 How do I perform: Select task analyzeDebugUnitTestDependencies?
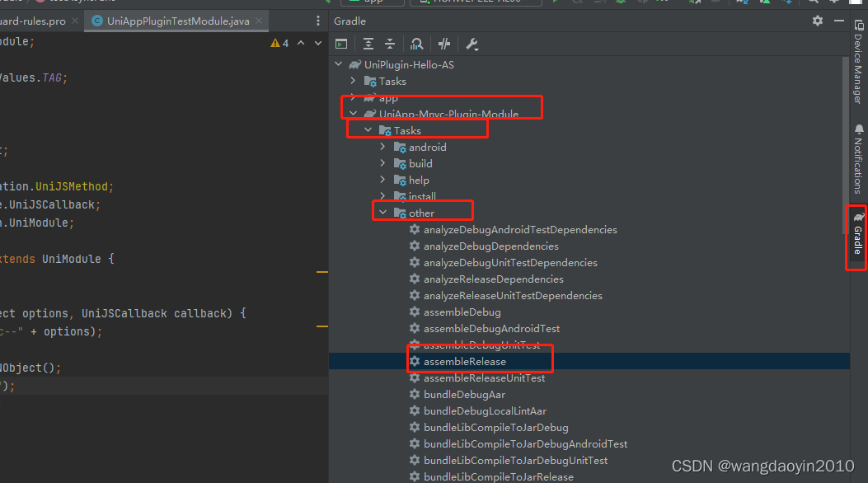pyautogui.click(x=510, y=263)
